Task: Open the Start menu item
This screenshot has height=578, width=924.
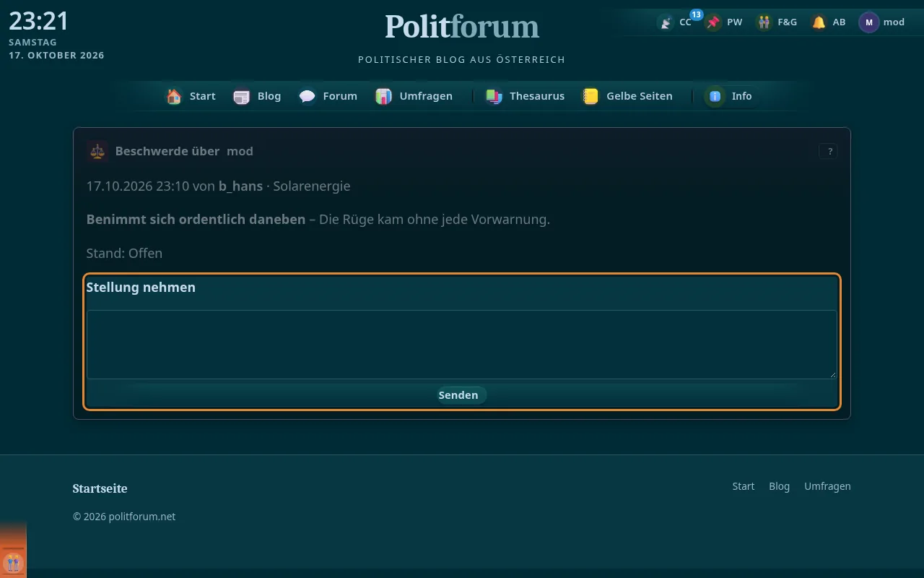Action: tap(191, 96)
